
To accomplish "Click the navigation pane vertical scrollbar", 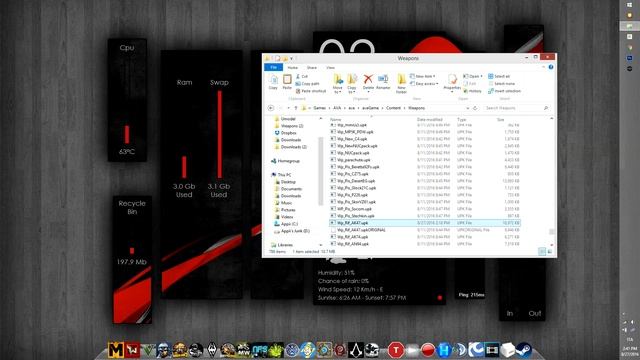I will tap(320, 171).
